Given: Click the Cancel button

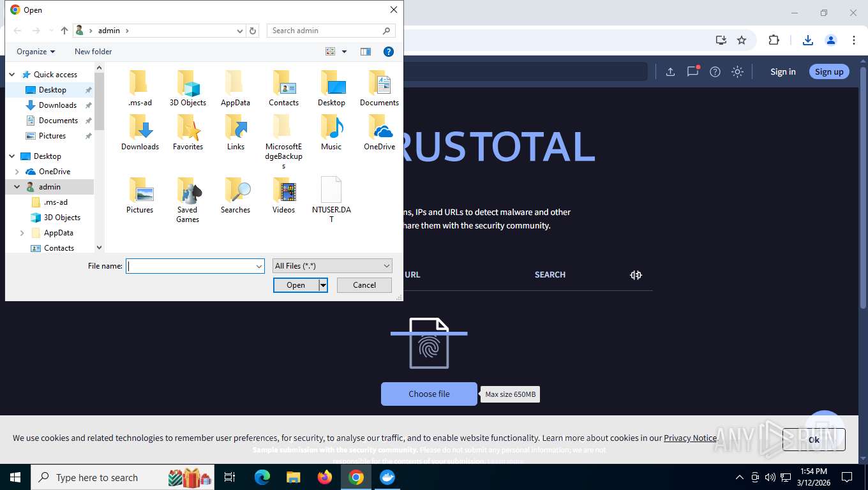Looking at the screenshot, I should [x=364, y=285].
